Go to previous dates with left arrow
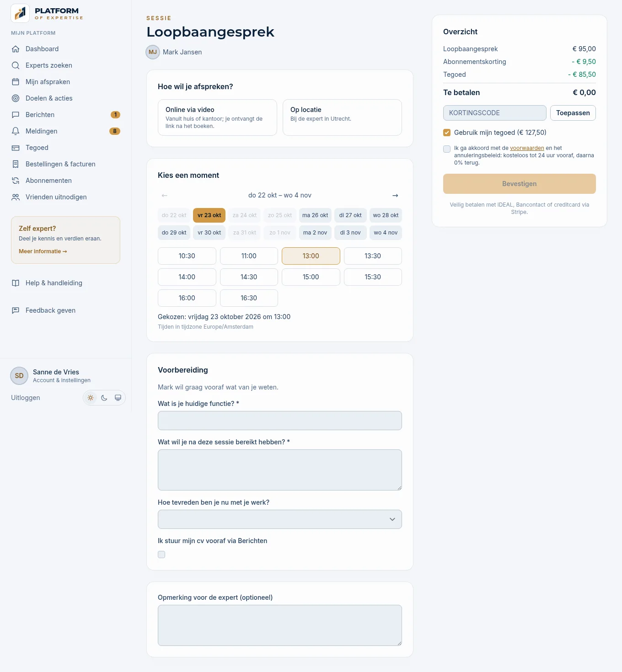The image size is (622, 672). click(165, 195)
